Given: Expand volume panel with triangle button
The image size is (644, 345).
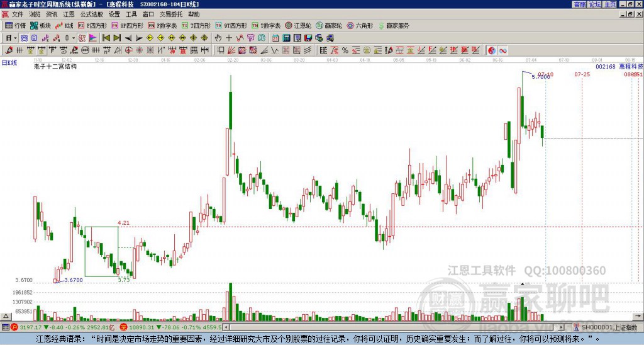Looking at the screenshot, I should [6, 316].
